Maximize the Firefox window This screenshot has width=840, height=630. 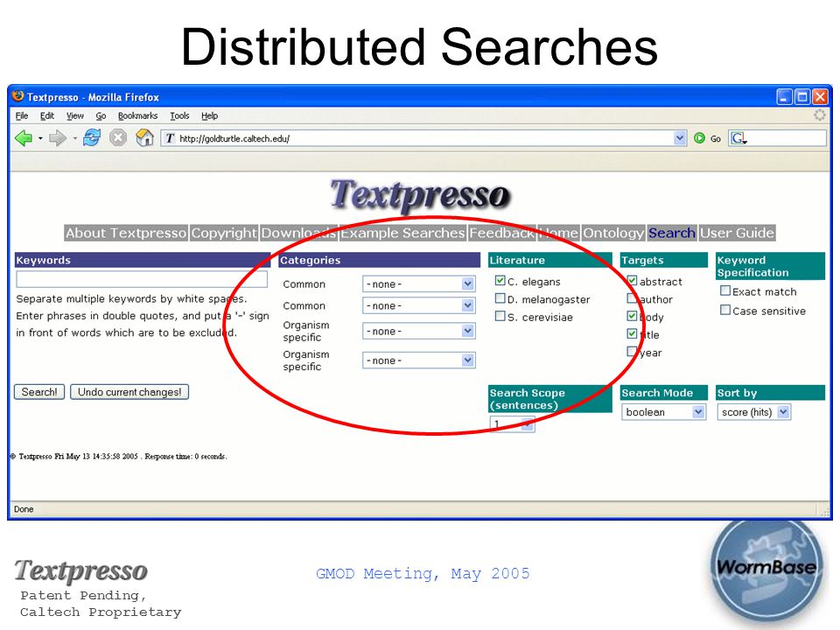(802, 97)
